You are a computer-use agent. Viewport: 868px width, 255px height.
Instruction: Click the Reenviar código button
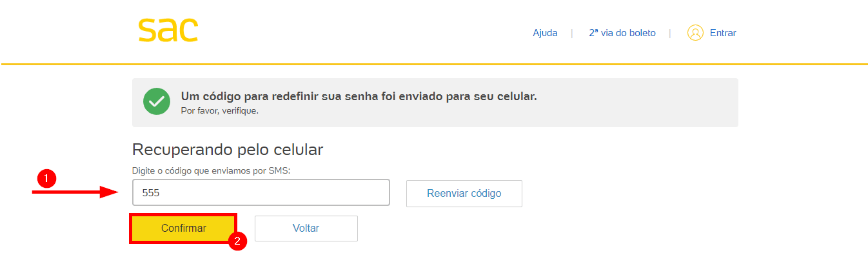pos(464,194)
